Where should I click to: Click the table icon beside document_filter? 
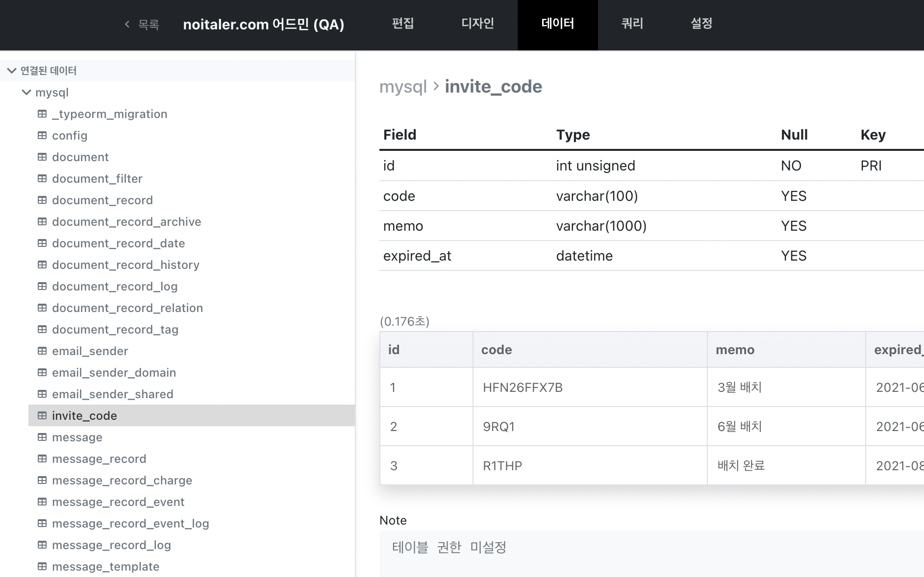pos(42,179)
